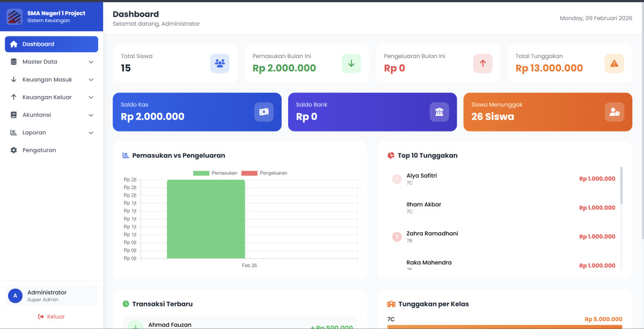
Task: Toggle the Pengeluaran legend item
Action: (265, 173)
